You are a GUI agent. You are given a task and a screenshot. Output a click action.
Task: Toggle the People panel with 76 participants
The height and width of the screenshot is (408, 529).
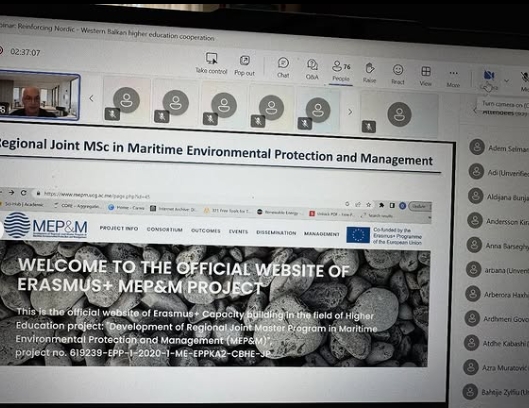click(341, 71)
